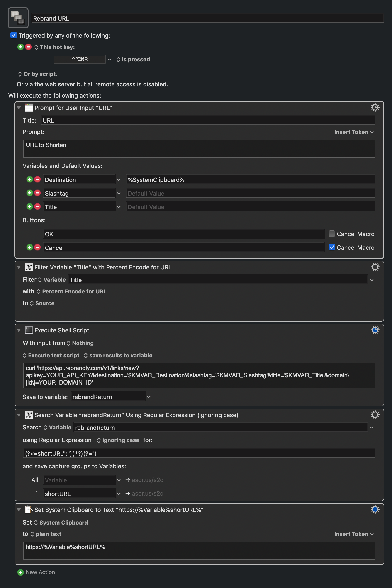392x588 pixels.
Task: Change 'With input from Nothing' option
Action: (x=80, y=343)
